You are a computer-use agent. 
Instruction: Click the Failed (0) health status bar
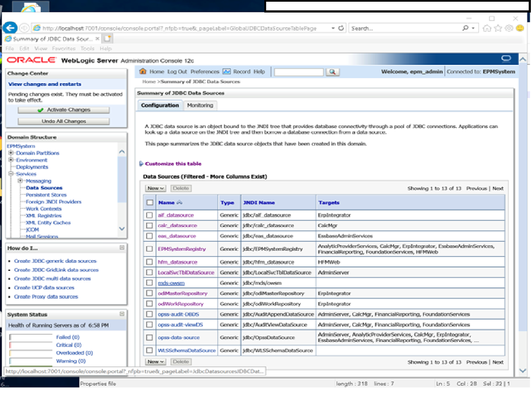pos(31,337)
